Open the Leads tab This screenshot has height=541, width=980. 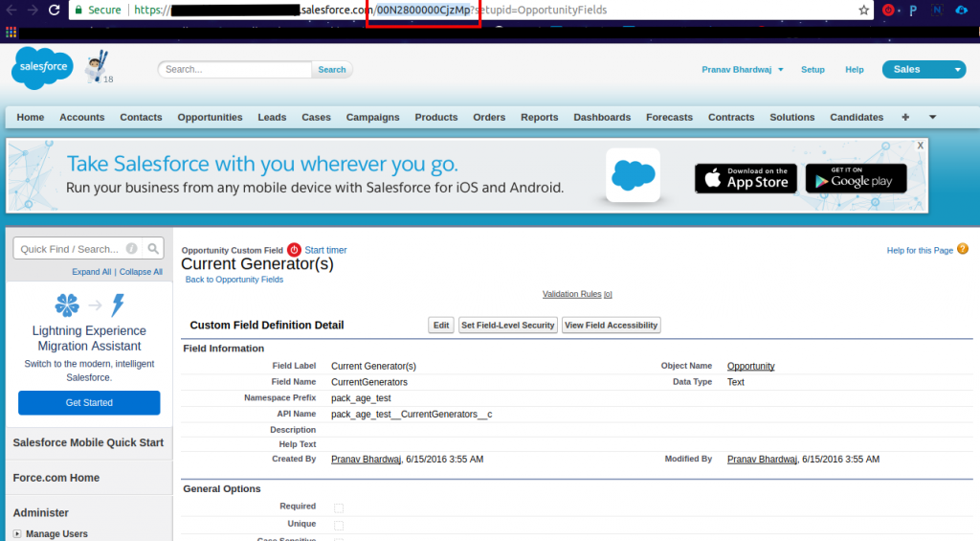coord(272,117)
